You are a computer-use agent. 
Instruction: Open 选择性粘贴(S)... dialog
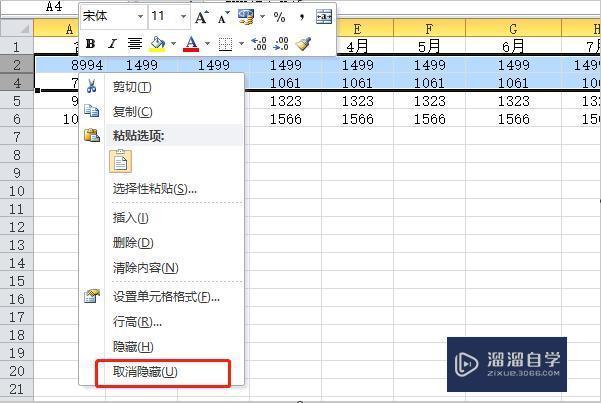[161, 189]
